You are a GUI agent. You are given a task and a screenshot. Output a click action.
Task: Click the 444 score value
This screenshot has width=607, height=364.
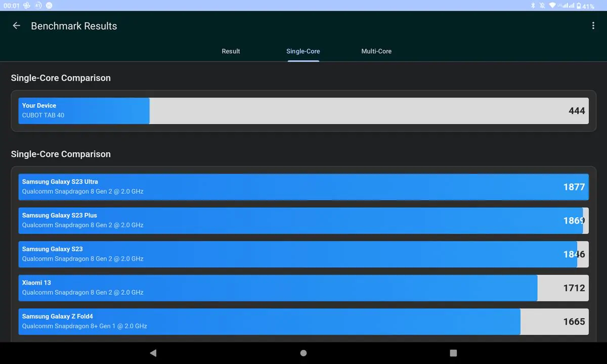coord(577,111)
